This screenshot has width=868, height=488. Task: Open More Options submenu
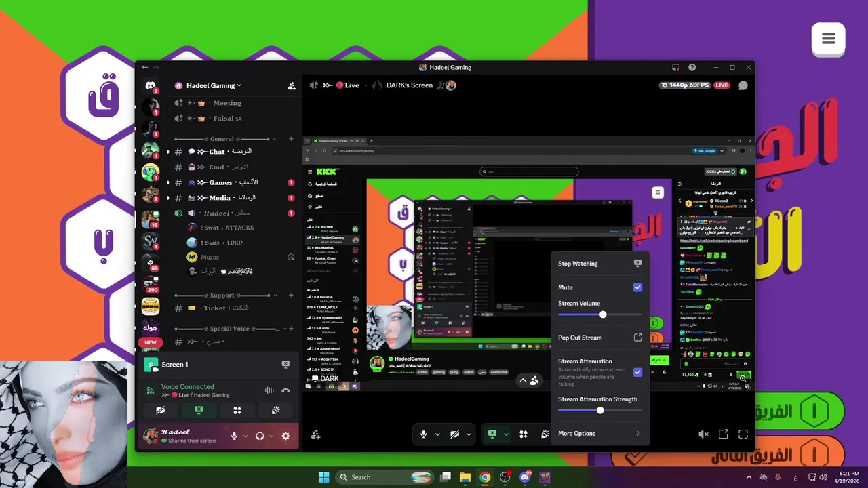[599, 434]
